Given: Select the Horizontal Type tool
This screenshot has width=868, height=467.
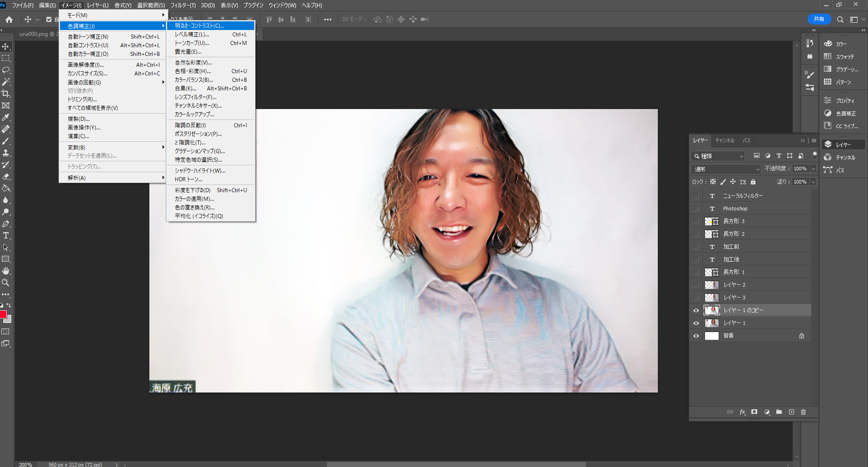Looking at the screenshot, I should point(6,235).
